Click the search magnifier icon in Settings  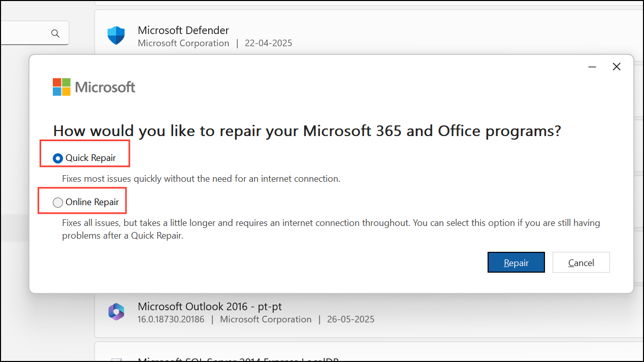pos(55,34)
